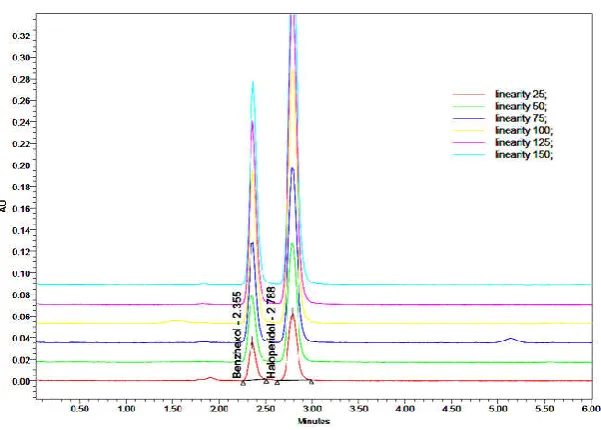601x430 pixels.
Task: Click the 0.02 y-axis tick label
Action: [20, 360]
